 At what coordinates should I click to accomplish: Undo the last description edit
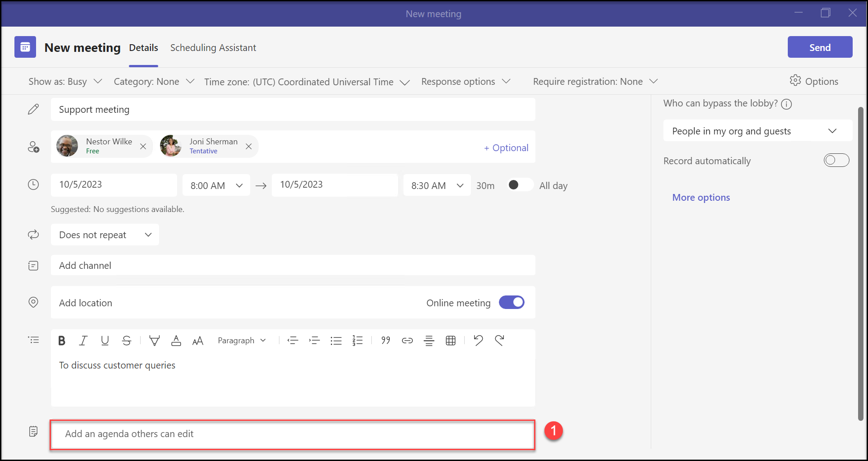coord(478,341)
